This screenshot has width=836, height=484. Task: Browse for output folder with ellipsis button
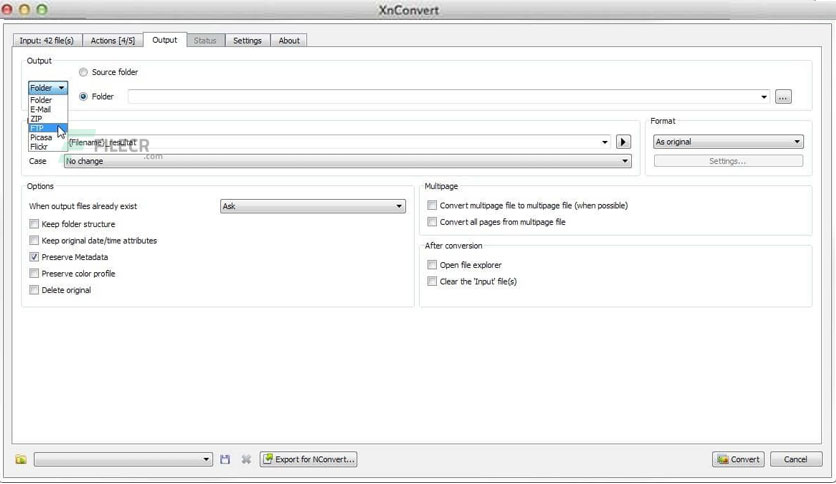[x=783, y=97]
